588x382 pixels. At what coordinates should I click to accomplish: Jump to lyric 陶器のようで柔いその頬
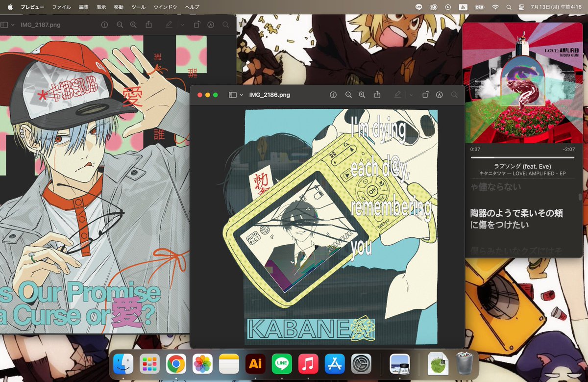(516, 214)
